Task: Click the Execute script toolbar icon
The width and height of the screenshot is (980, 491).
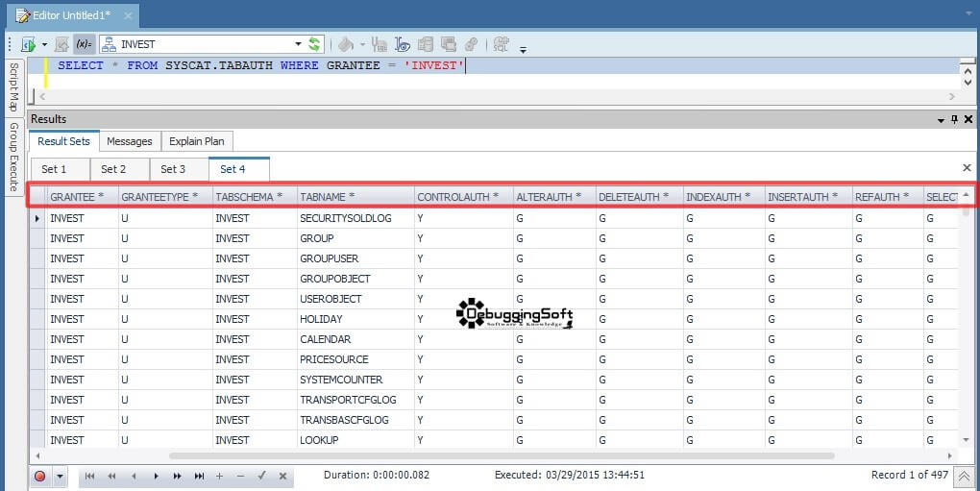Action: click(x=29, y=44)
